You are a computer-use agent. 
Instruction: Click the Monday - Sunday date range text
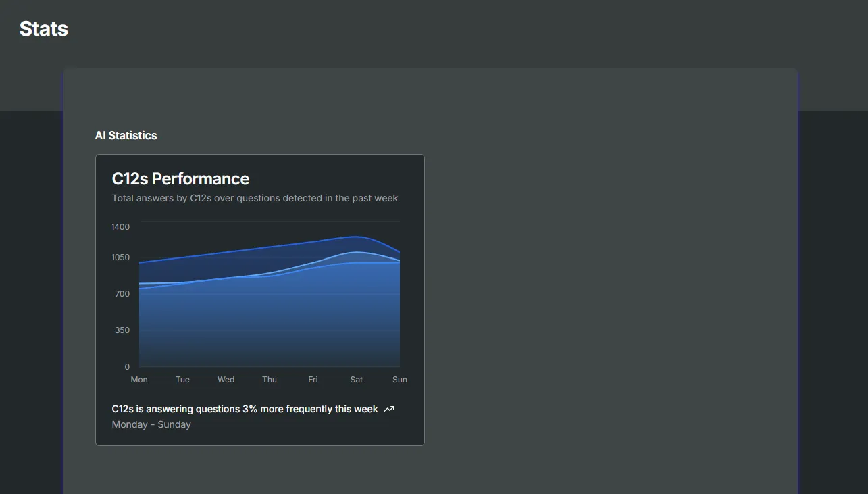[151, 424]
